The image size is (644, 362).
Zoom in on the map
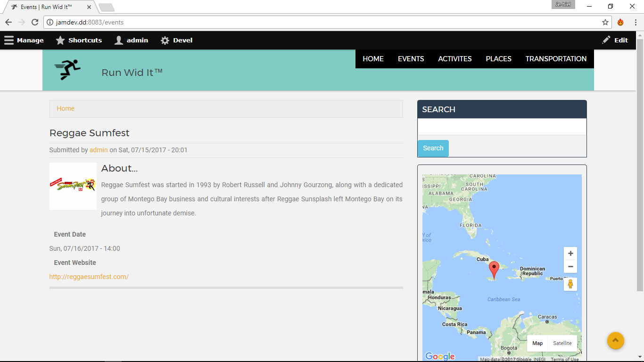click(570, 254)
